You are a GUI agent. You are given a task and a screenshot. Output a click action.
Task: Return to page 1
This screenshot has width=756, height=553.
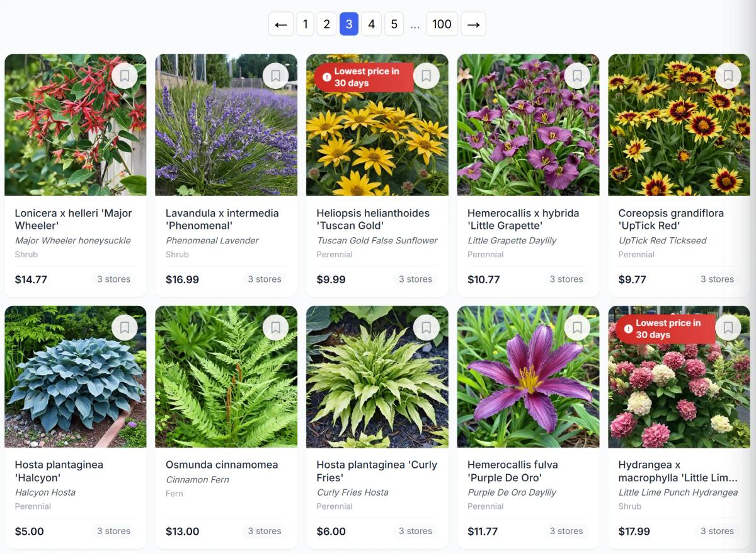306,24
